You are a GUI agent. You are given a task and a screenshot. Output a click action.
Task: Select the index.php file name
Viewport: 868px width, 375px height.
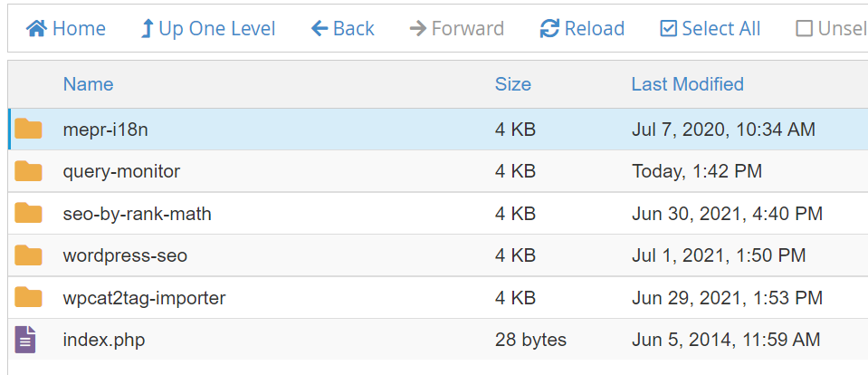(x=104, y=341)
